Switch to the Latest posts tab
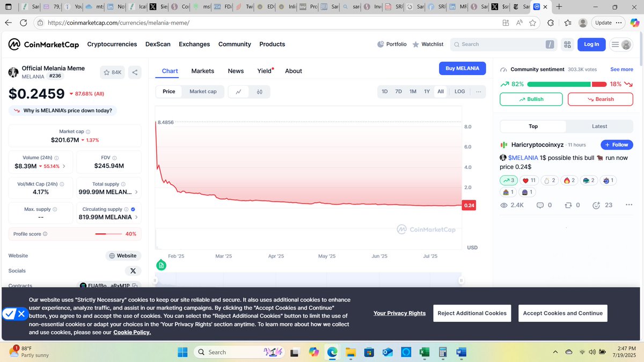 point(599,127)
